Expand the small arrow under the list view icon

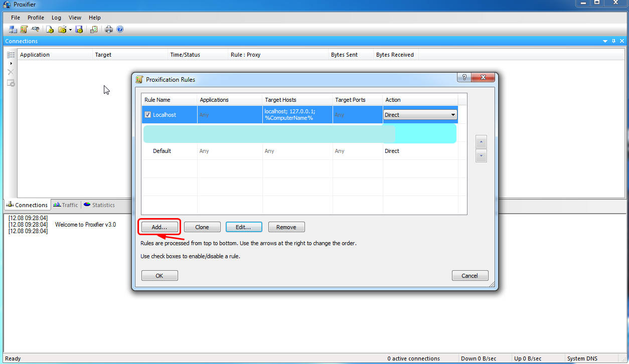coord(11,64)
